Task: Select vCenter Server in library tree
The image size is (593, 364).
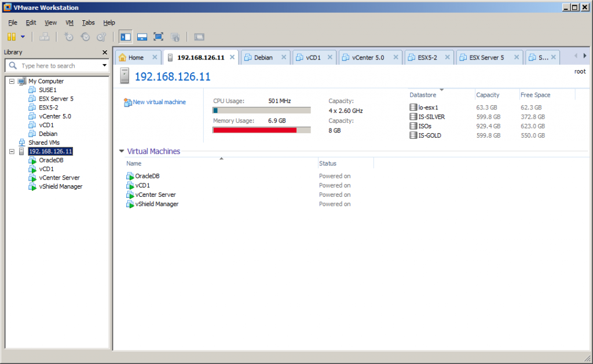Action: [x=60, y=178]
